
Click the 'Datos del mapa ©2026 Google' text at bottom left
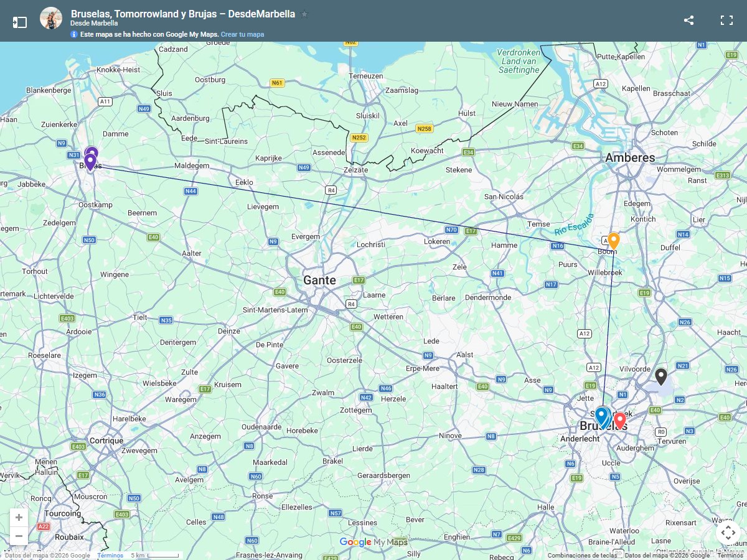click(47, 556)
